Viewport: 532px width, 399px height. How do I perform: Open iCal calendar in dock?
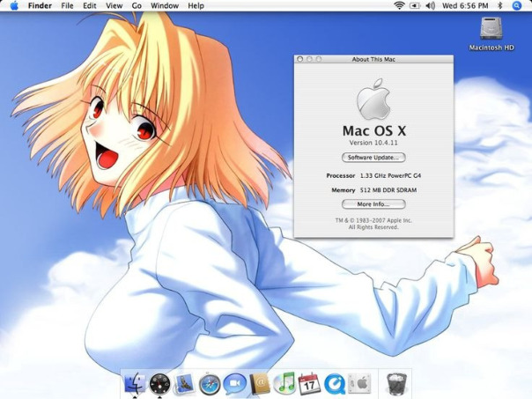tap(309, 383)
